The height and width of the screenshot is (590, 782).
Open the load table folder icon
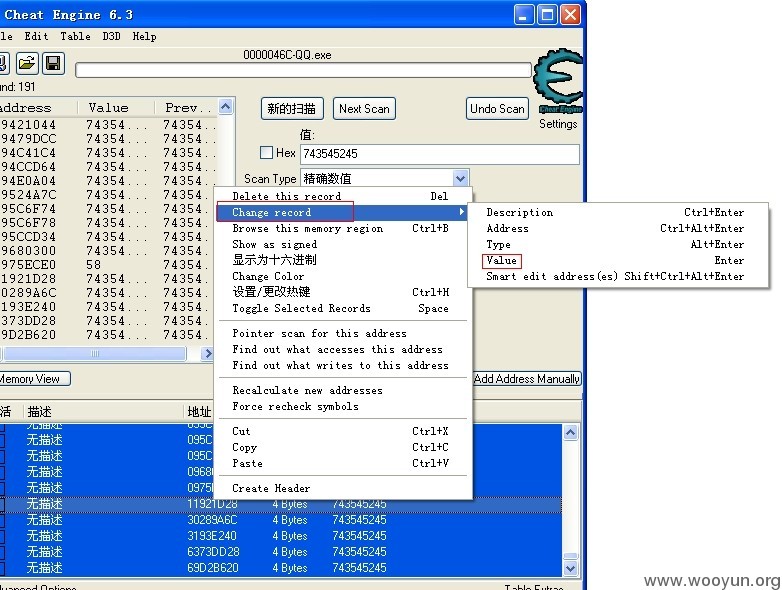coord(26,63)
